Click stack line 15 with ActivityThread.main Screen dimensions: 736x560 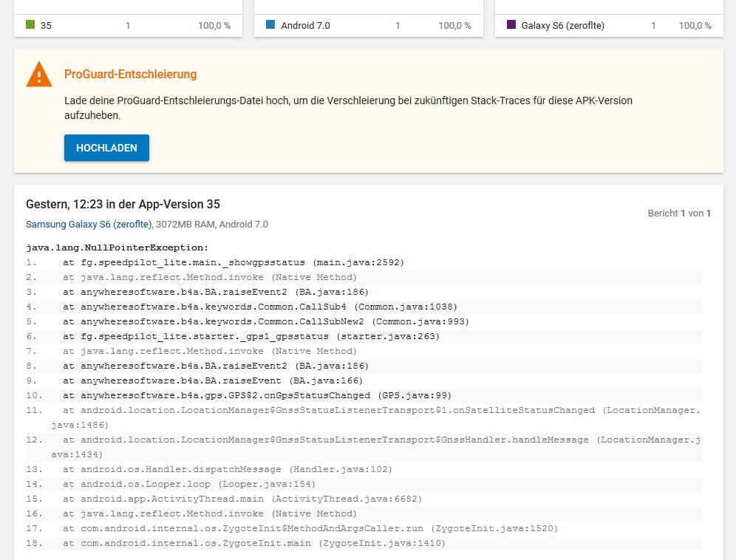[x=242, y=499]
